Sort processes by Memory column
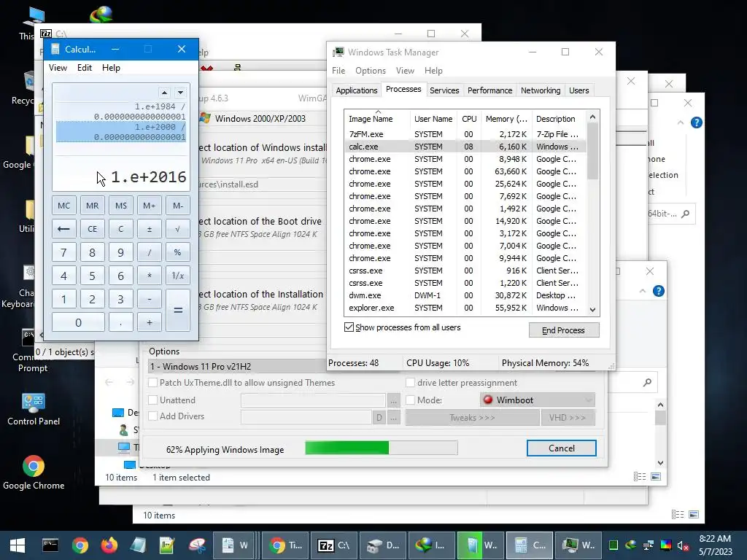 tap(506, 119)
